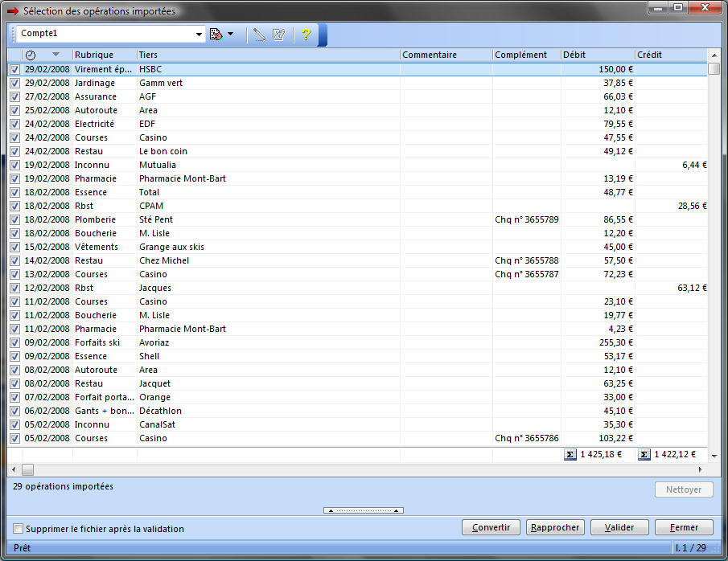Click the sigma icon beside Crédit total
This screenshot has height=561, width=728.
pos(644,455)
